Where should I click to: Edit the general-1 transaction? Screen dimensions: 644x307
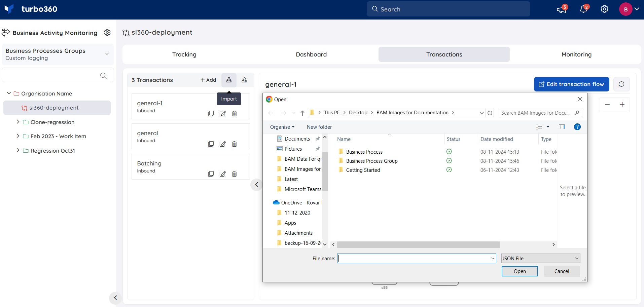tap(223, 114)
